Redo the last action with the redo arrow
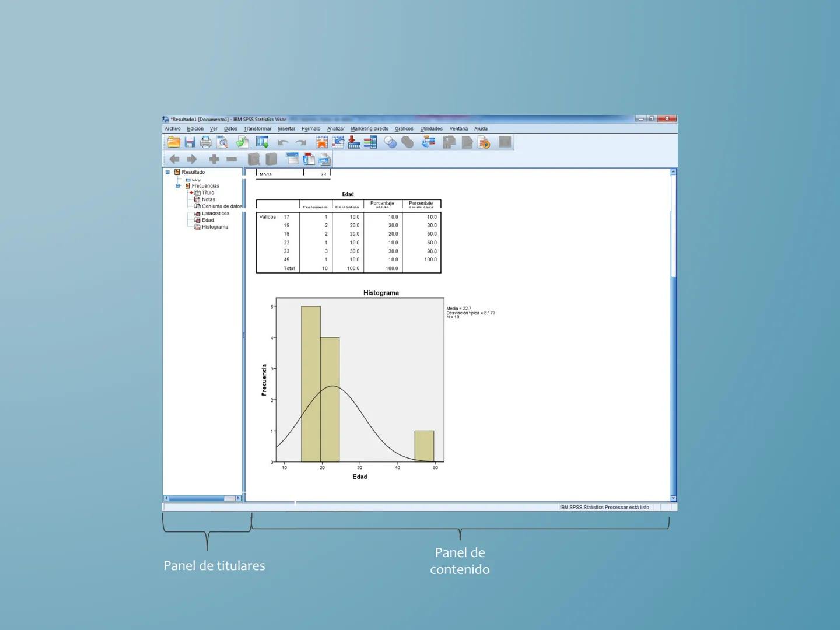The height and width of the screenshot is (630, 840). 300,142
